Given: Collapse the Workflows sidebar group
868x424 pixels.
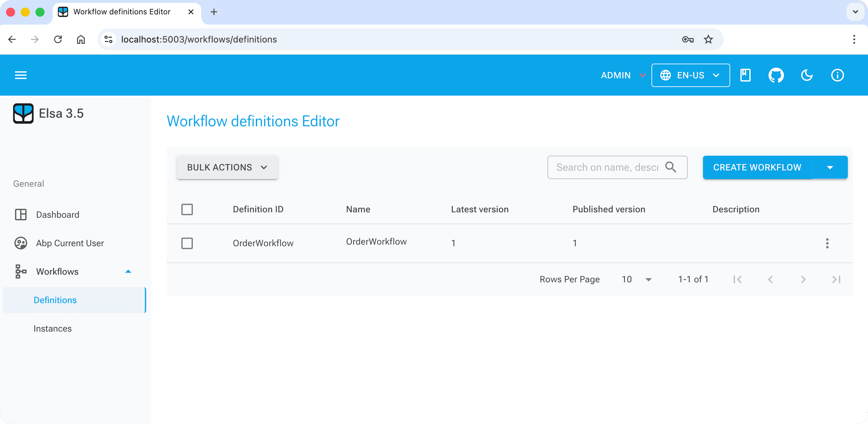Looking at the screenshot, I should coord(128,271).
